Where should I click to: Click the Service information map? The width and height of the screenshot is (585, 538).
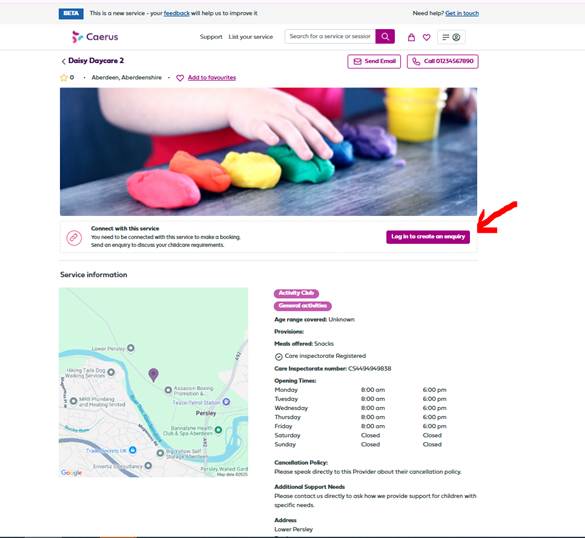click(153, 382)
